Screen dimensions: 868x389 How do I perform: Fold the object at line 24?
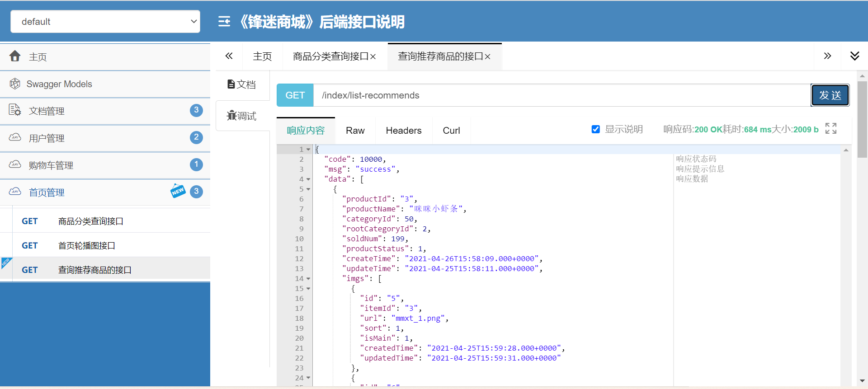(x=308, y=378)
